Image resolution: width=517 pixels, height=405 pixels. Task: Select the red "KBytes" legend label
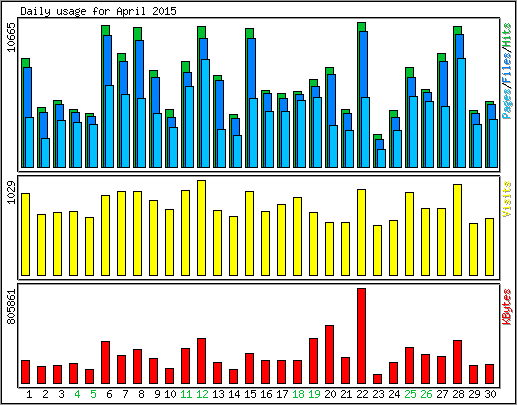click(507, 307)
